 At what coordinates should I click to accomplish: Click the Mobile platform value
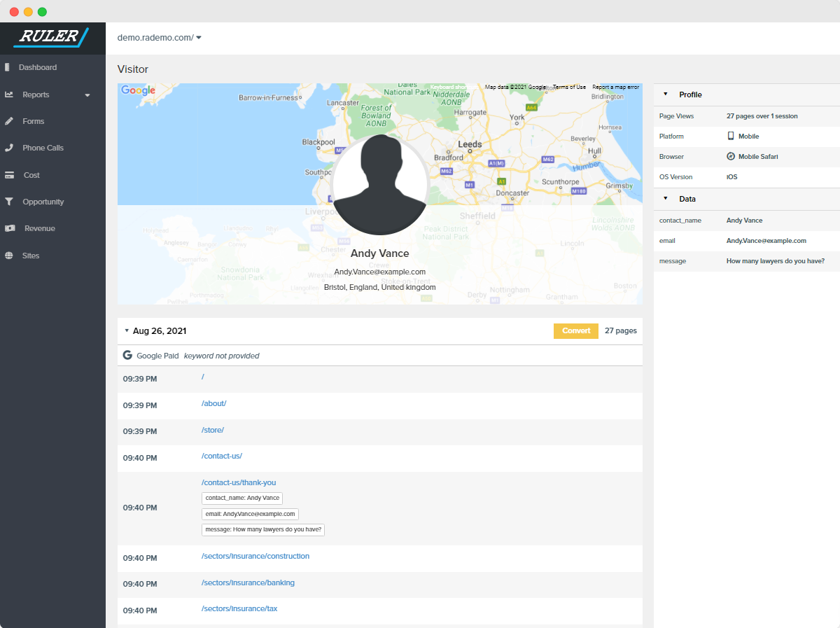coord(748,137)
